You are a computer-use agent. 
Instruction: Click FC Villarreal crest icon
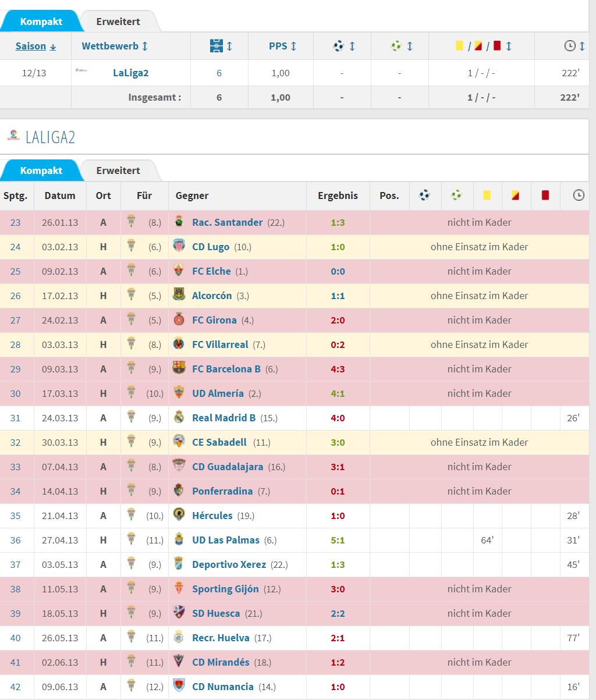pos(179,344)
